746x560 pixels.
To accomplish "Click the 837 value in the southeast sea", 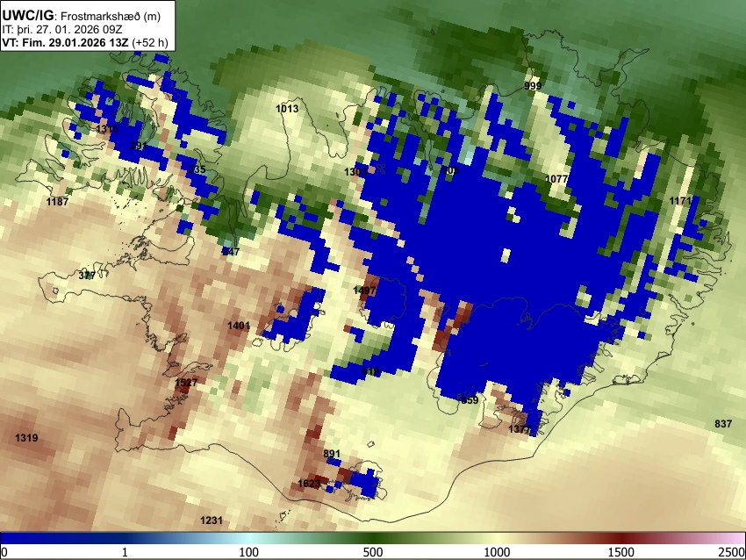I will [723, 423].
